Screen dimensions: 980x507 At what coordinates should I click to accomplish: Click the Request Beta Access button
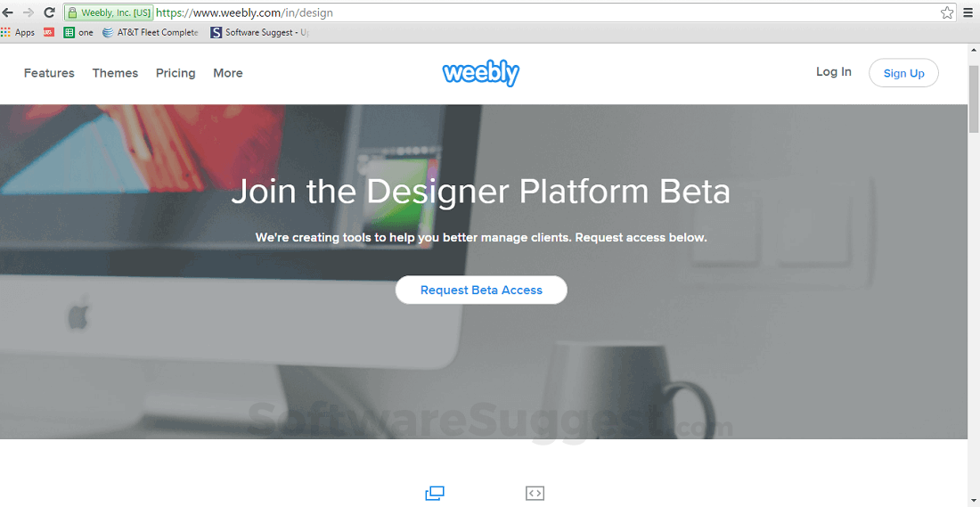click(x=481, y=290)
